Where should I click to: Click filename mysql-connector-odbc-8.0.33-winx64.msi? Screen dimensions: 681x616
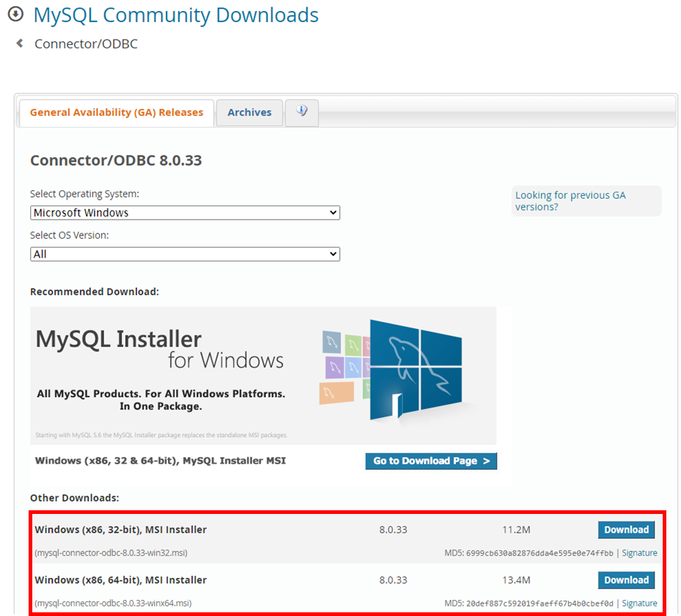click(x=113, y=604)
